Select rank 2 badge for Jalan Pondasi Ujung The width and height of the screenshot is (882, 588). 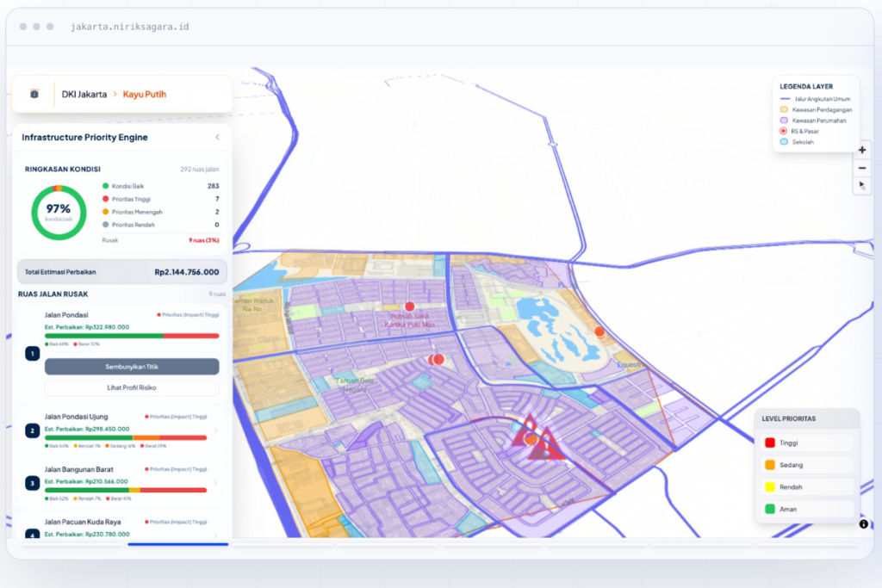pos(32,430)
